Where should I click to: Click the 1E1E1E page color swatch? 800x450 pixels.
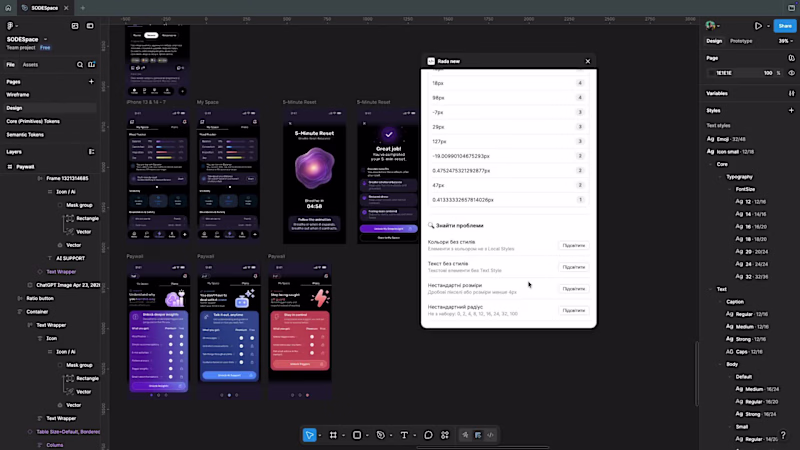pos(712,73)
